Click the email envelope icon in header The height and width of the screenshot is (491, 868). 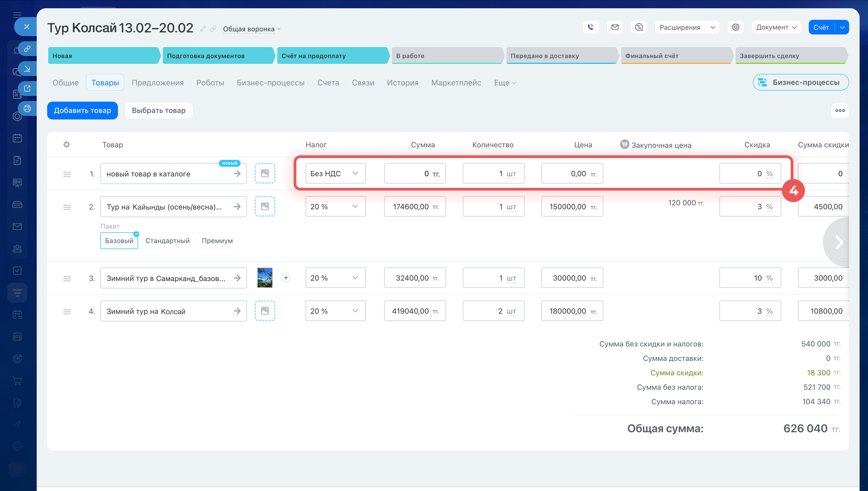pos(615,27)
